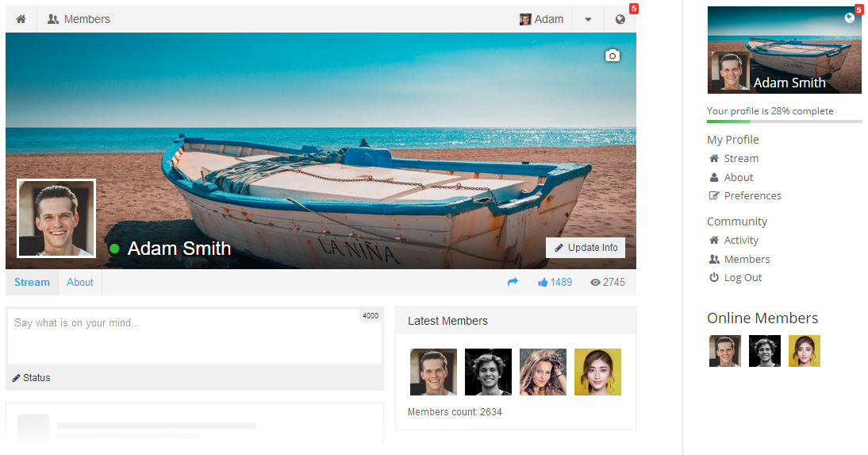Viewport: 868px width, 455px height.
Task: Switch to the About tab
Action: click(79, 282)
